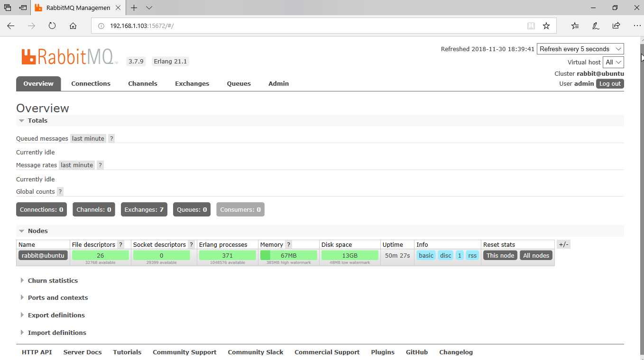Click the browser Back arrow
The image size is (644, 360).
[11, 26]
